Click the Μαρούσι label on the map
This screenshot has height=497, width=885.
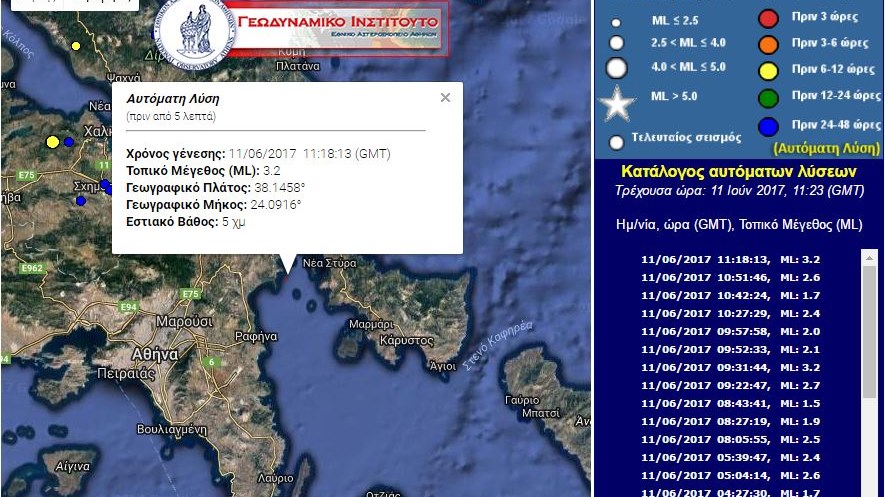pyautogui.click(x=184, y=322)
